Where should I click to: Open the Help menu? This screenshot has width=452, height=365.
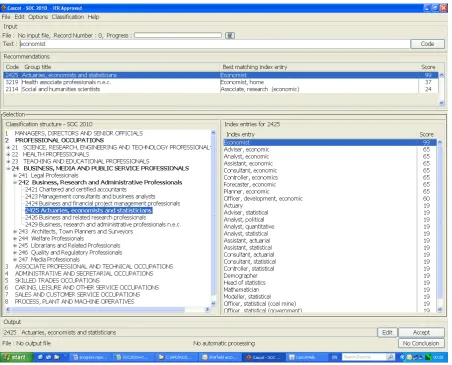click(x=93, y=17)
